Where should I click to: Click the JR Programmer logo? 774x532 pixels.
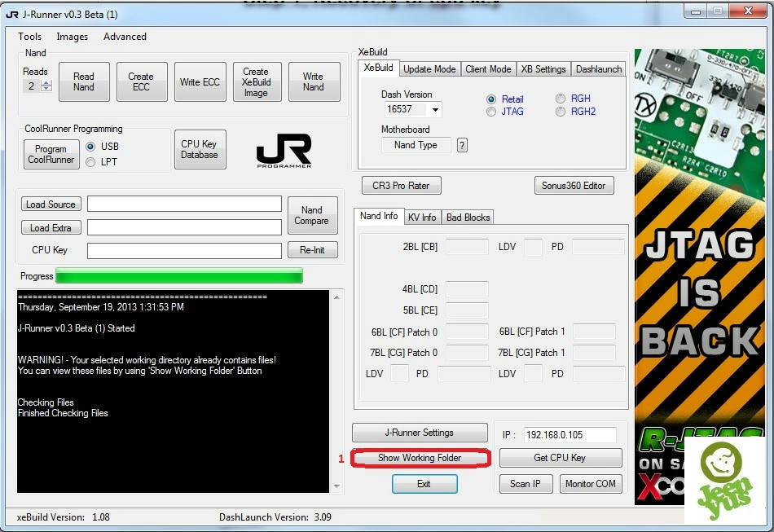pos(284,151)
